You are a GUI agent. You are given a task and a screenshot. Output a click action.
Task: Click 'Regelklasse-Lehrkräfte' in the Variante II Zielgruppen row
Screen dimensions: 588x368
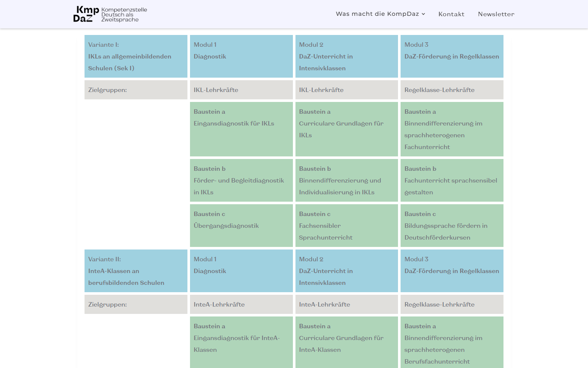tap(452, 304)
